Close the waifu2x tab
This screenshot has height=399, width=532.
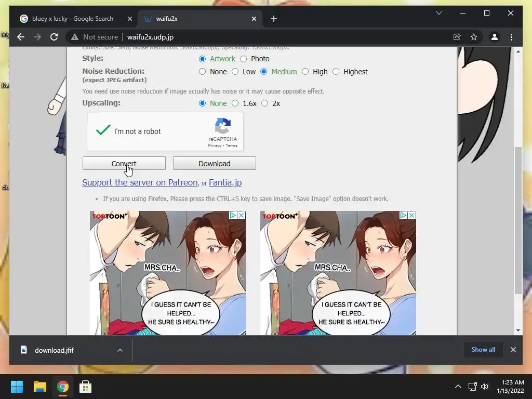click(x=254, y=19)
